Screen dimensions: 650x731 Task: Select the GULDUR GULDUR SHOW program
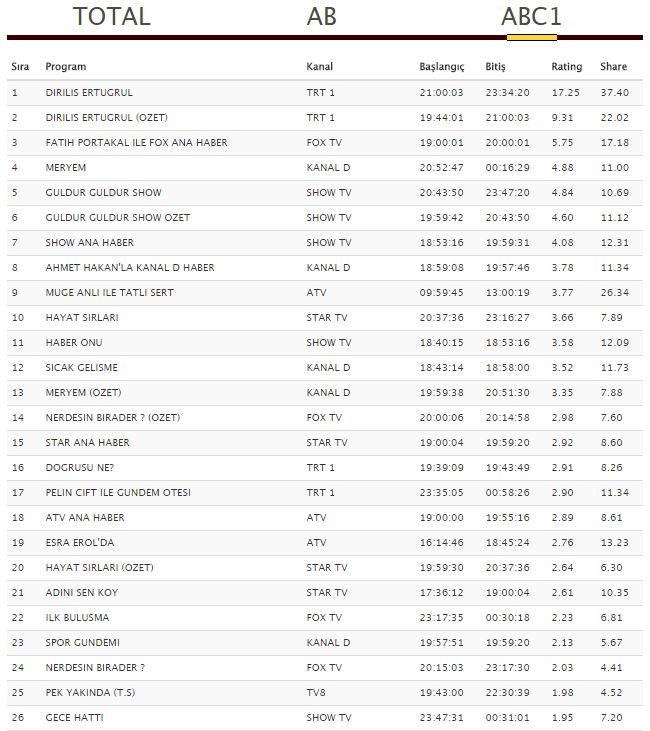point(103,193)
